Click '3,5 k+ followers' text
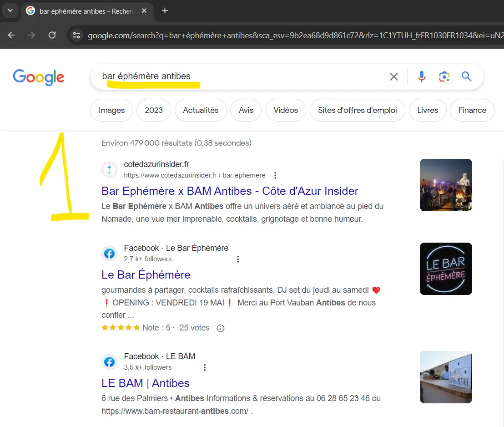Viewport: 504px width, 427px height. (147, 367)
